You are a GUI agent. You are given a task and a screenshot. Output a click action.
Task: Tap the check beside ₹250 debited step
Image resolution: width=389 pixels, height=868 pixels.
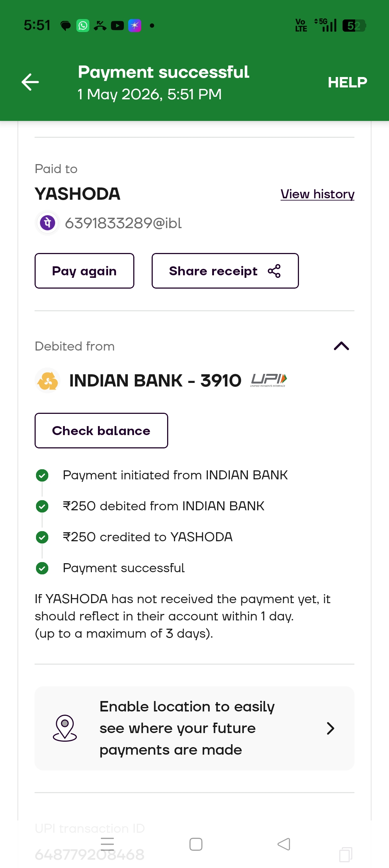pos(42,506)
